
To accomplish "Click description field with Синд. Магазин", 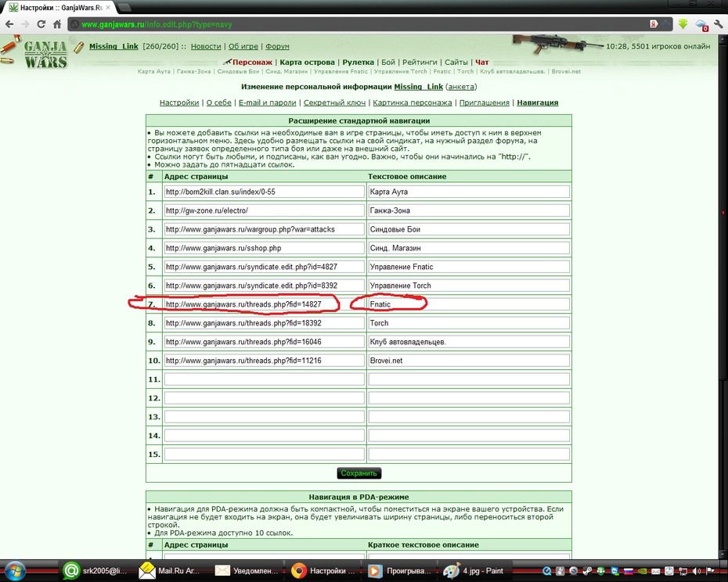I will tap(469, 248).
